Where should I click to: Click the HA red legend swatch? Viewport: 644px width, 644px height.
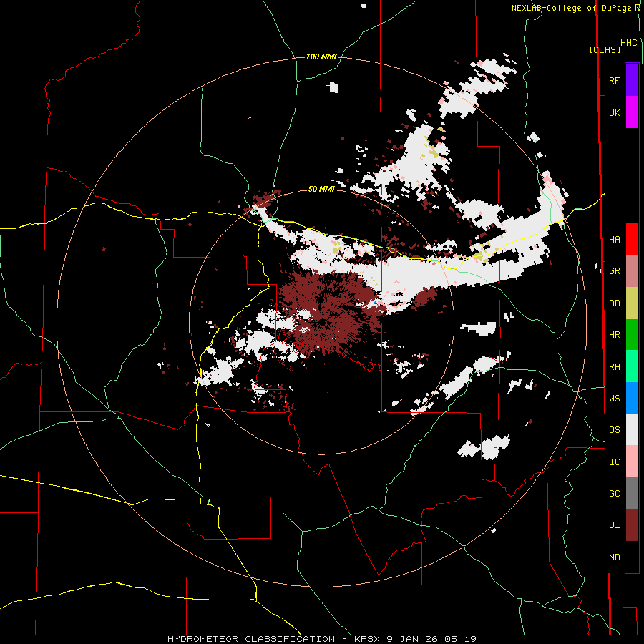point(632,239)
